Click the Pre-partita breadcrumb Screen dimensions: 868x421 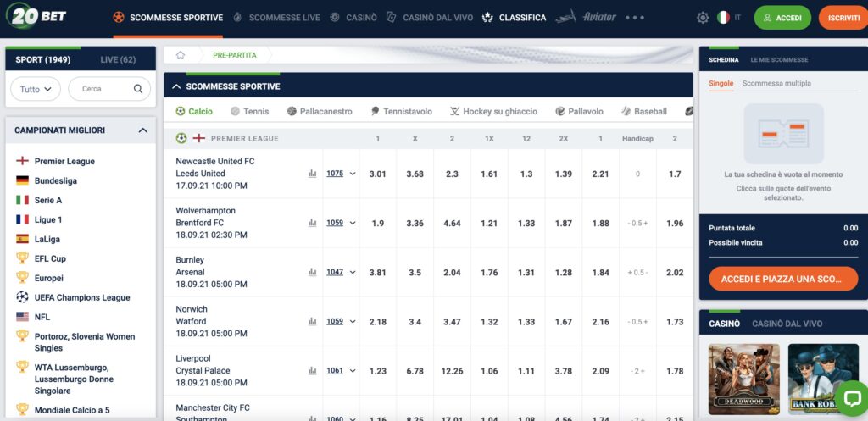point(235,55)
